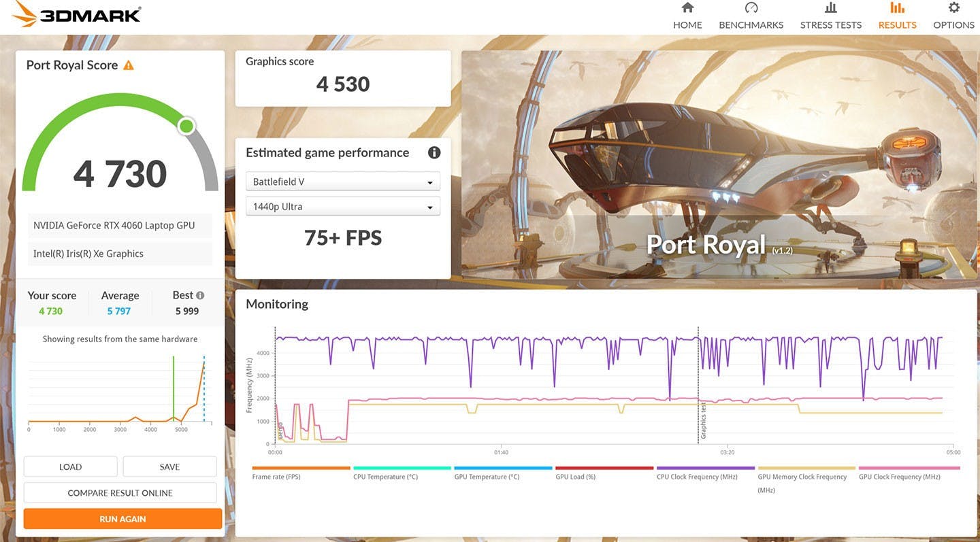Open the Battlefield V game dropdown
Viewport: 980px width, 542px height.
coord(342,182)
